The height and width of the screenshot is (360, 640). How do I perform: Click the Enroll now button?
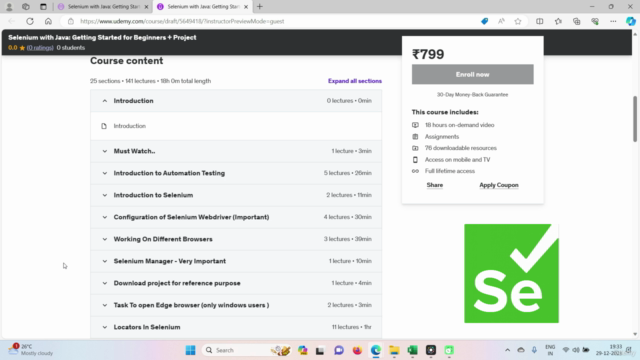[x=472, y=74]
